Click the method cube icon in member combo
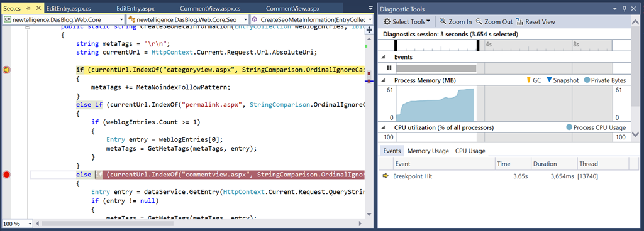Image resolution: width=644 pixels, height=231 pixels. pos(255,19)
